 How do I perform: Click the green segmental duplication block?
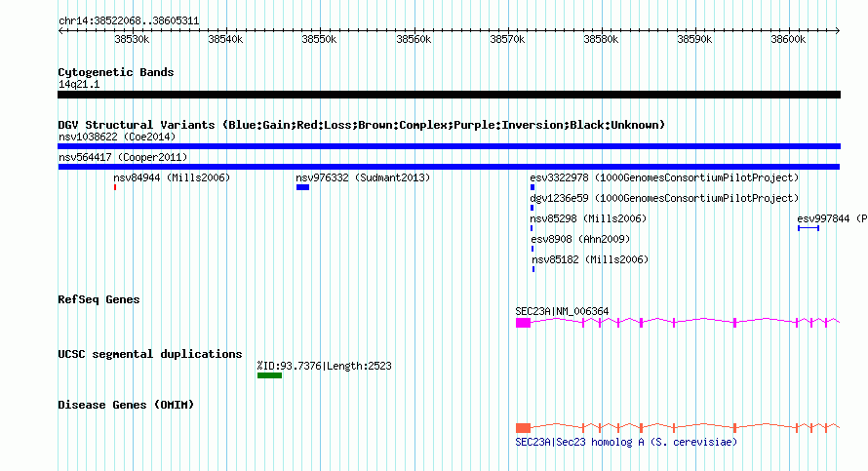click(x=269, y=375)
